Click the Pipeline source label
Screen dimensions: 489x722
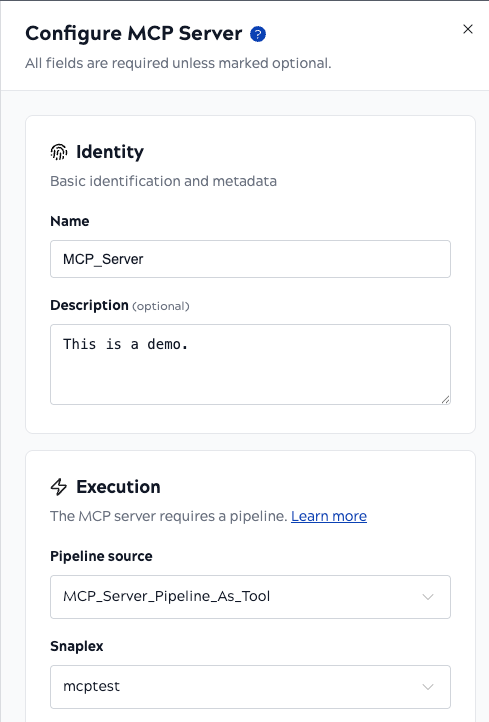(101, 556)
